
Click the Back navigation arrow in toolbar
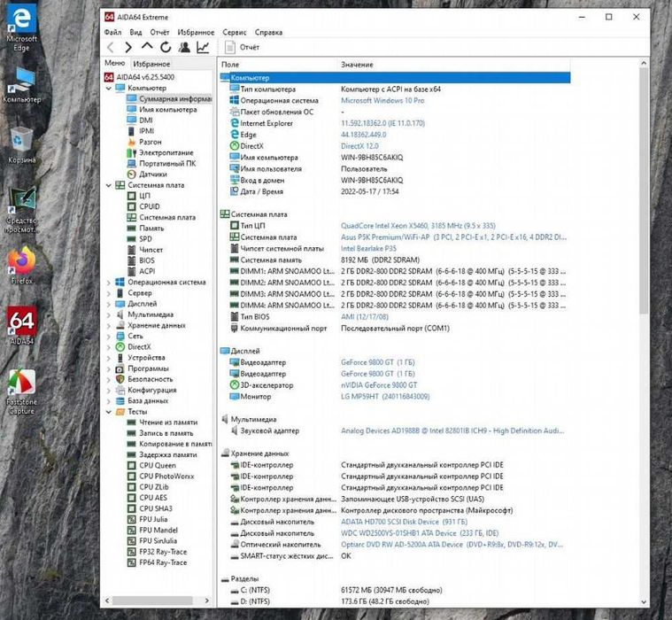point(111,47)
